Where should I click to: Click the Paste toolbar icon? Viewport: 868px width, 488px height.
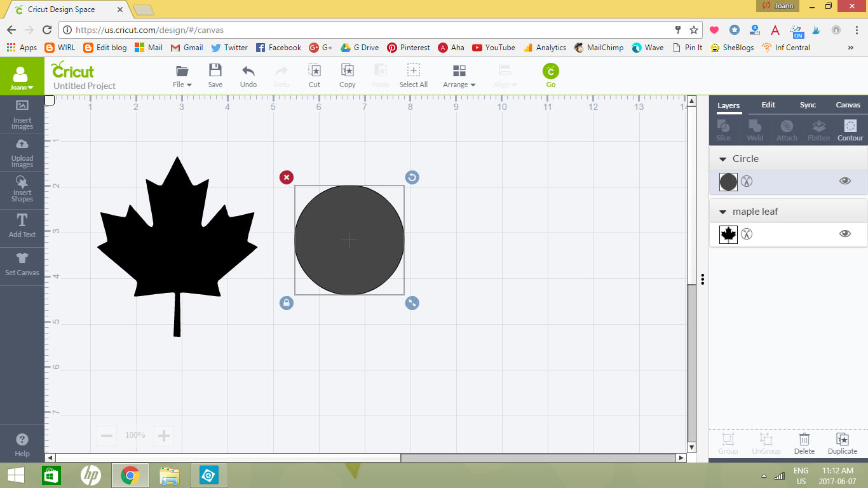click(381, 76)
